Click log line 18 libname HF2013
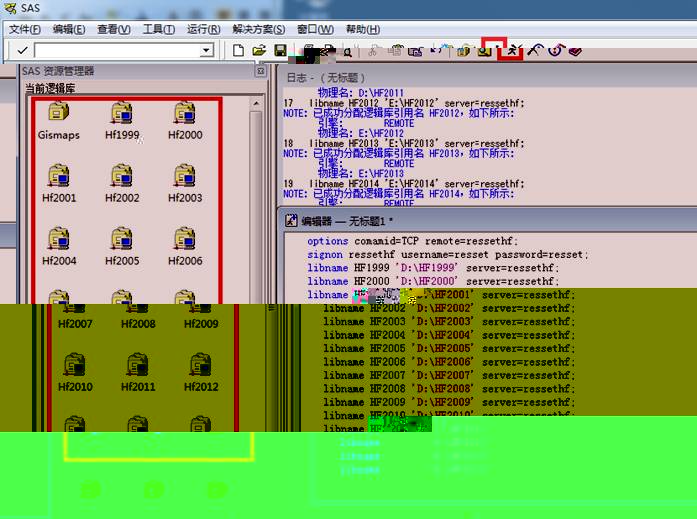This screenshot has height=519, width=697. (404, 144)
